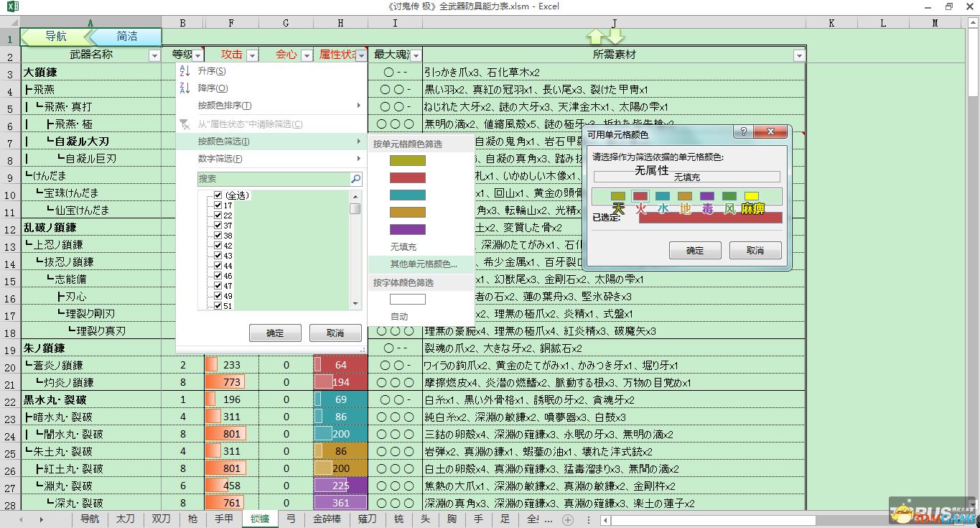Click 取消 in the filter dropdown
The height and width of the screenshot is (528, 980).
(x=335, y=333)
